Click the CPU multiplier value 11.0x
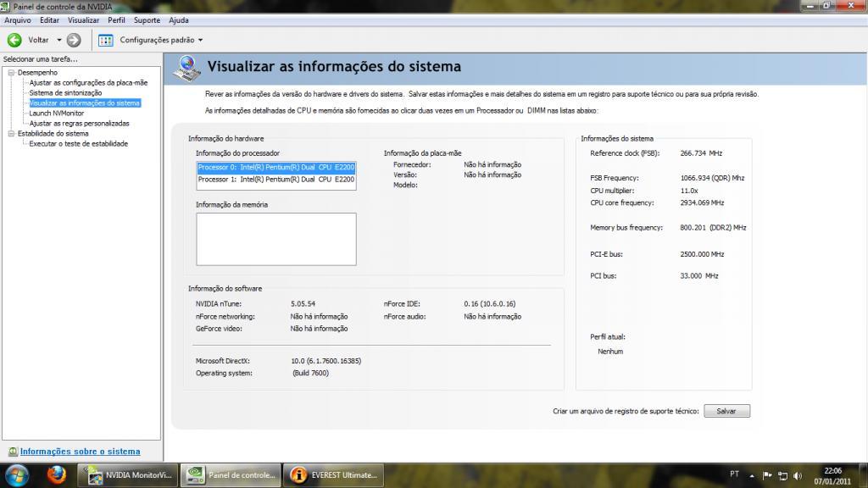868x488 pixels. [689, 191]
